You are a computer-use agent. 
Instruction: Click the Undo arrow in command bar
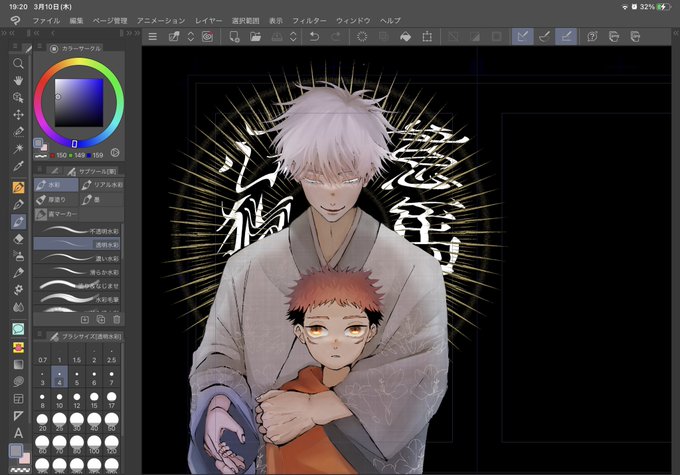[x=314, y=37]
